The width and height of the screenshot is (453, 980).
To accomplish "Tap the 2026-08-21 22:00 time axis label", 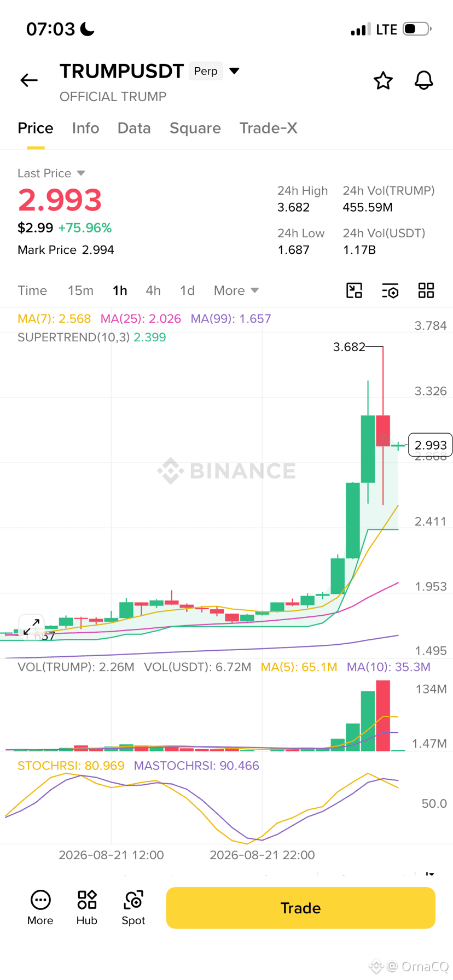I will click(x=262, y=855).
